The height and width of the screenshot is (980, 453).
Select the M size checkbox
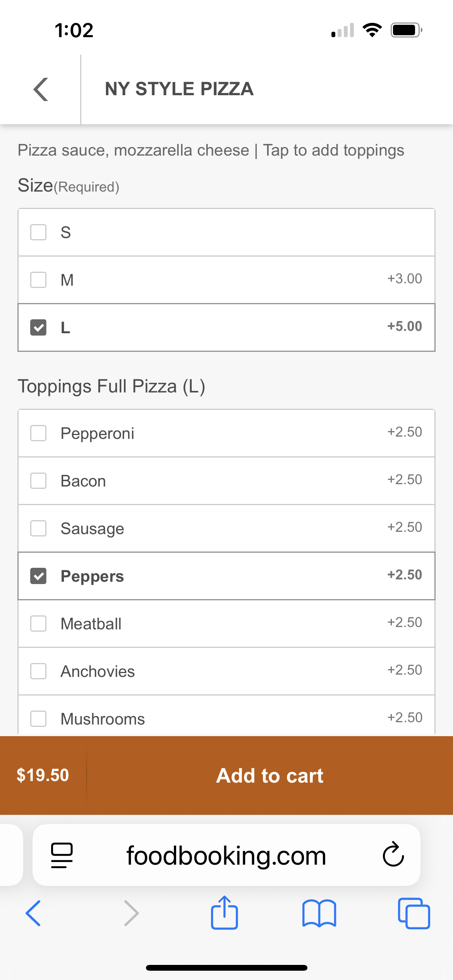[x=38, y=279]
